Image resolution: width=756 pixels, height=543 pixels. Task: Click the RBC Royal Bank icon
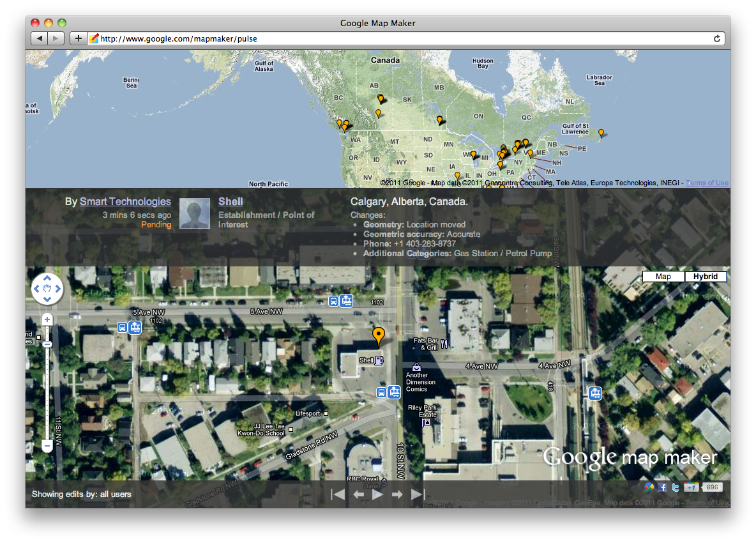click(x=384, y=481)
